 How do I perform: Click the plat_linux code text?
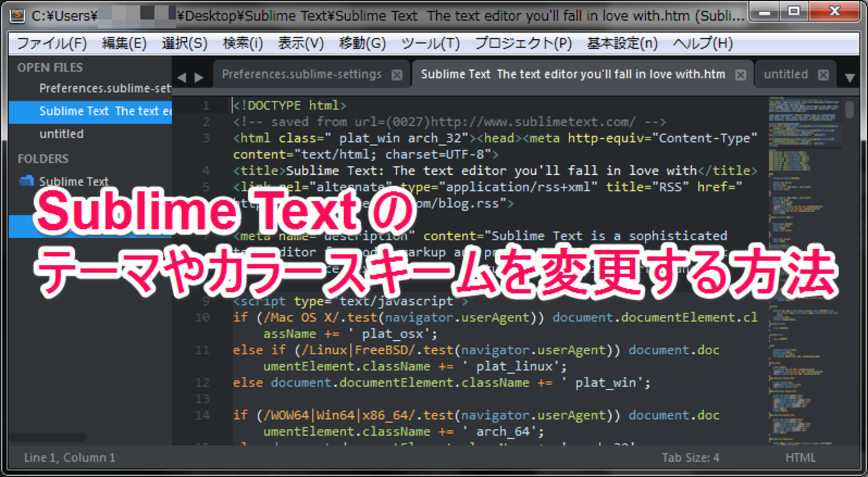[515, 367]
